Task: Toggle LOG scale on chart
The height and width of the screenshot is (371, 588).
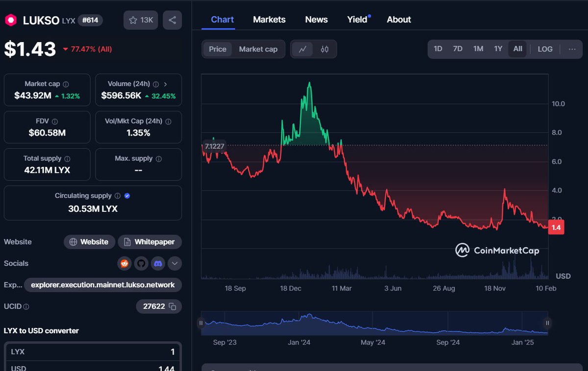Action: (x=545, y=49)
